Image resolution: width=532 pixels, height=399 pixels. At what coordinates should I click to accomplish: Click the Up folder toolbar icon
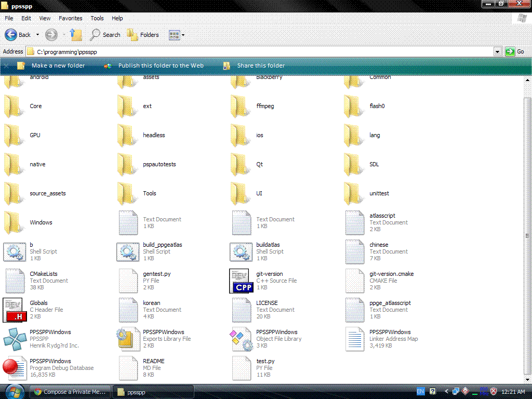76,35
